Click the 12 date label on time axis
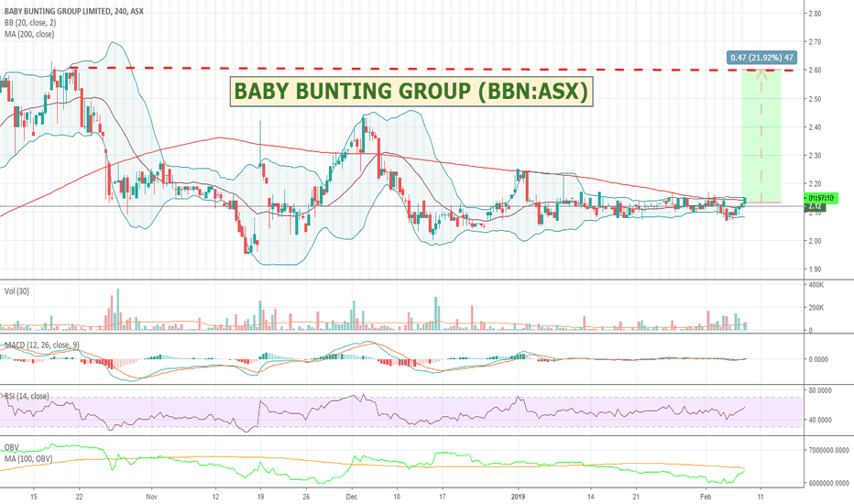Image resolution: width=854 pixels, height=504 pixels. tap(215, 497)
